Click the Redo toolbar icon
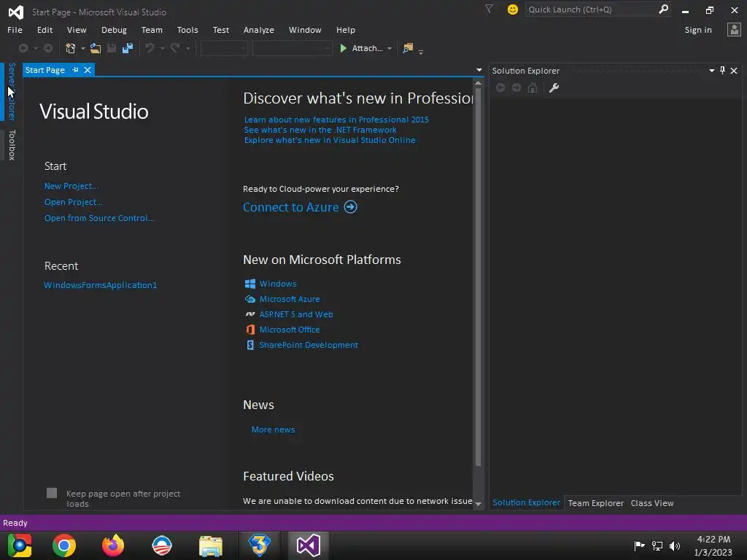The image size is (747, 560). click(x=175, y=48)
